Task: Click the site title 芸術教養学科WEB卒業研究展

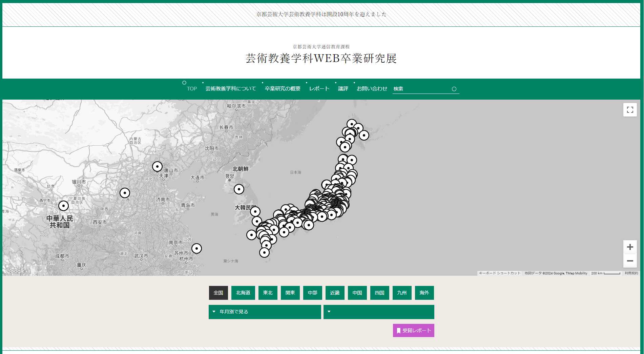Action: click(321, 58)
